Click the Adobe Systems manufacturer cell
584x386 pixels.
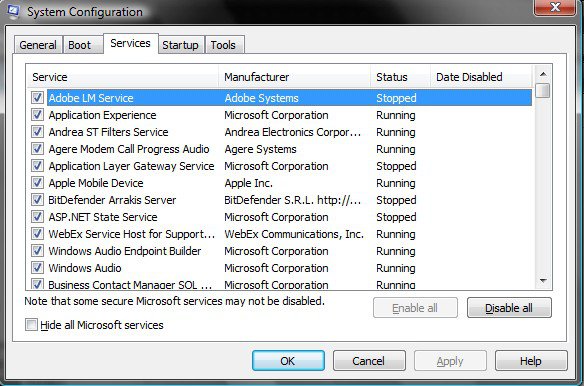[x=261, y=98]
